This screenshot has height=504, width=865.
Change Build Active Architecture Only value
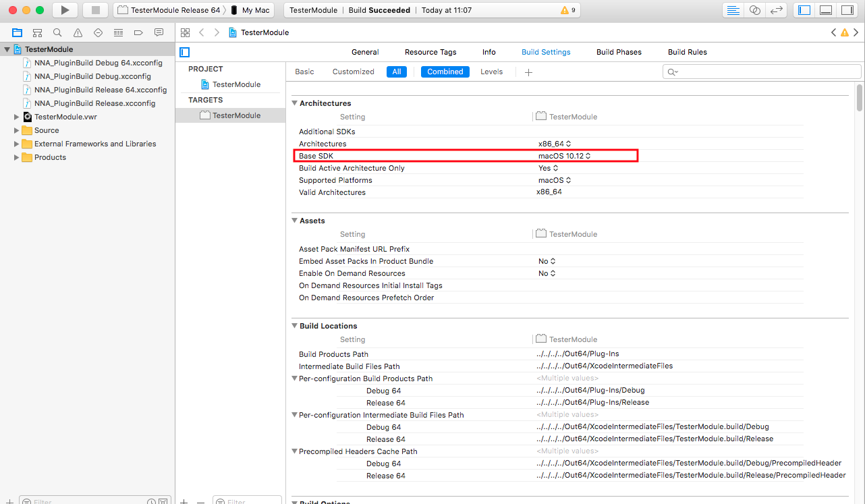click(548, 168)
